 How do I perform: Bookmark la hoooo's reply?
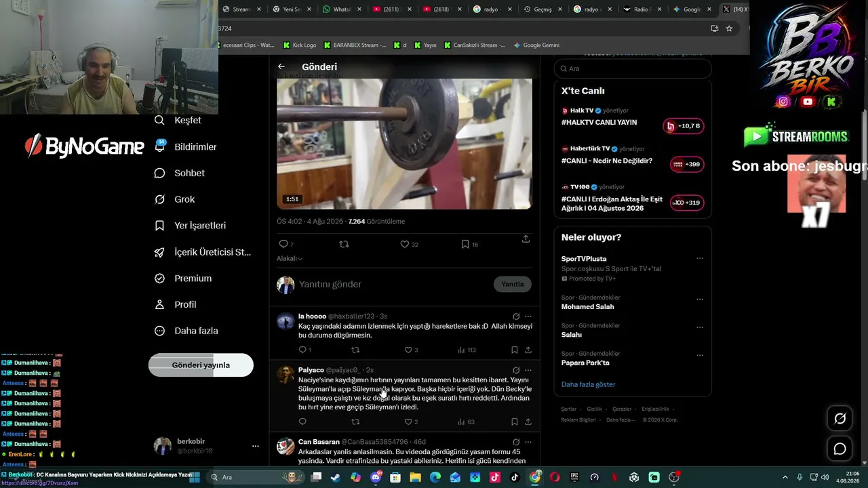515,350
